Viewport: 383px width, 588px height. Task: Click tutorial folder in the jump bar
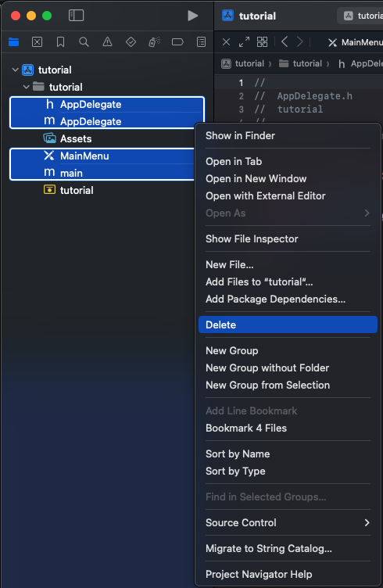click(x=301, y=64)
